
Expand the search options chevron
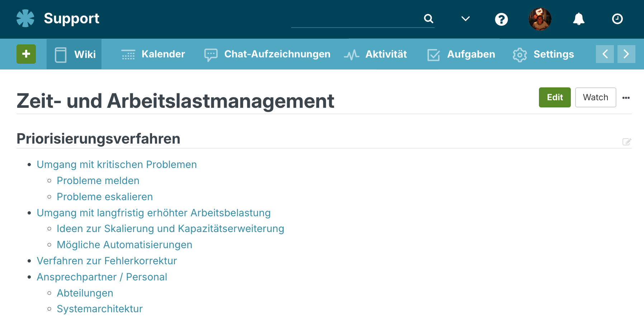click(x=465, y=19)
